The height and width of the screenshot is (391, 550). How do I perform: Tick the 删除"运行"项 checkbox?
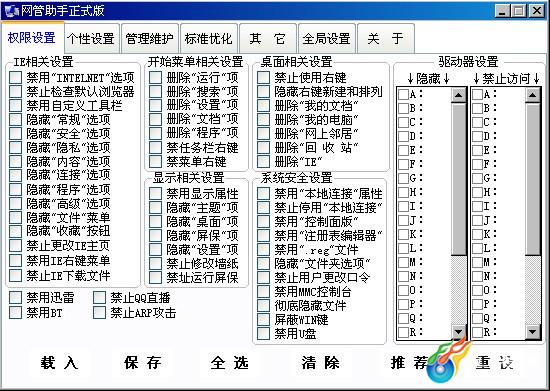pos(155,77)
